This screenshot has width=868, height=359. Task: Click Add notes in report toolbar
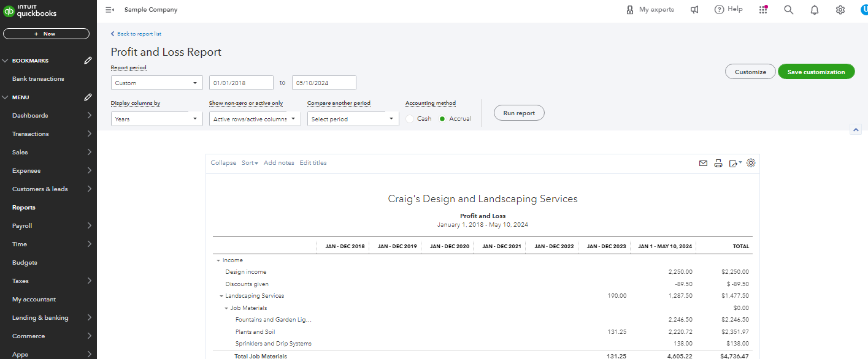279,163
